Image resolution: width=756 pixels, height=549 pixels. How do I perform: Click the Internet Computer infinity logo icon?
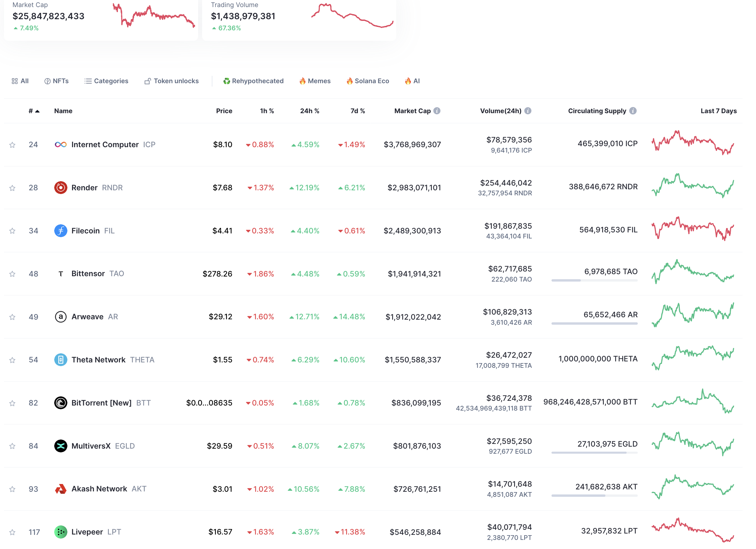pos(61,144)
